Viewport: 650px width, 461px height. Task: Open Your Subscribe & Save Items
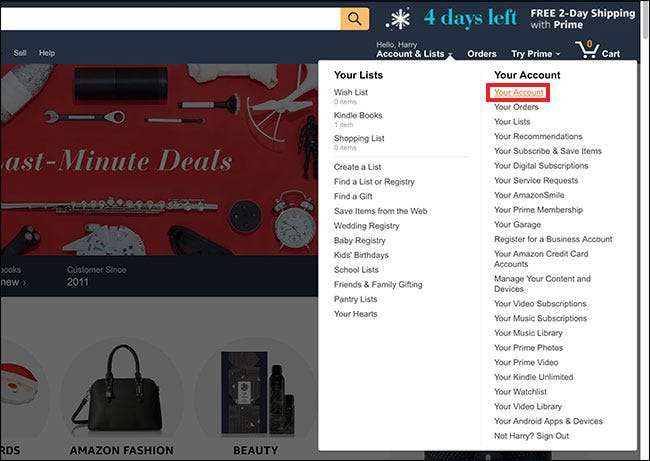548,151
